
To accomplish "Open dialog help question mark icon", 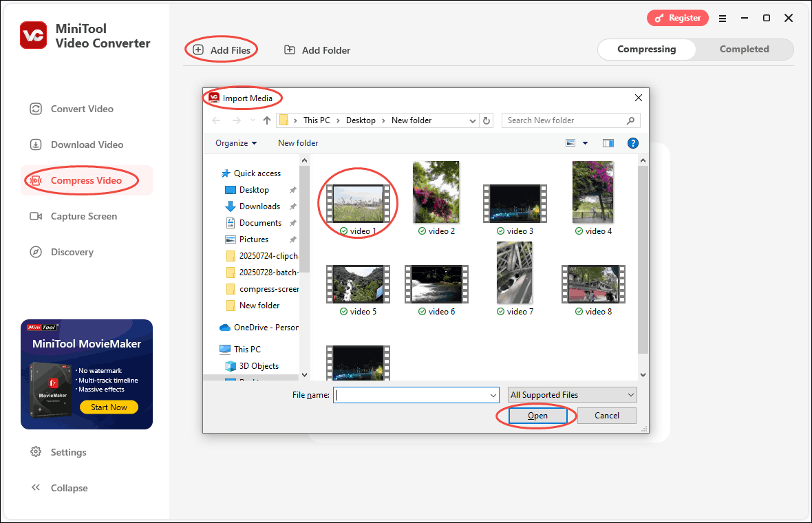I will pos(633,143).
